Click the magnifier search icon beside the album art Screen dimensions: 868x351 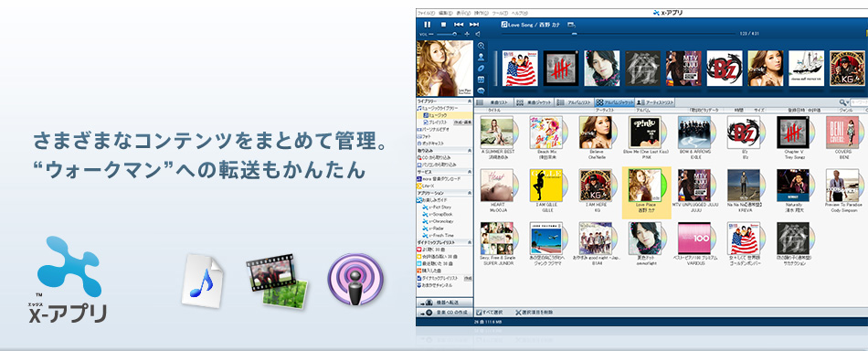[x=481, y=46]
